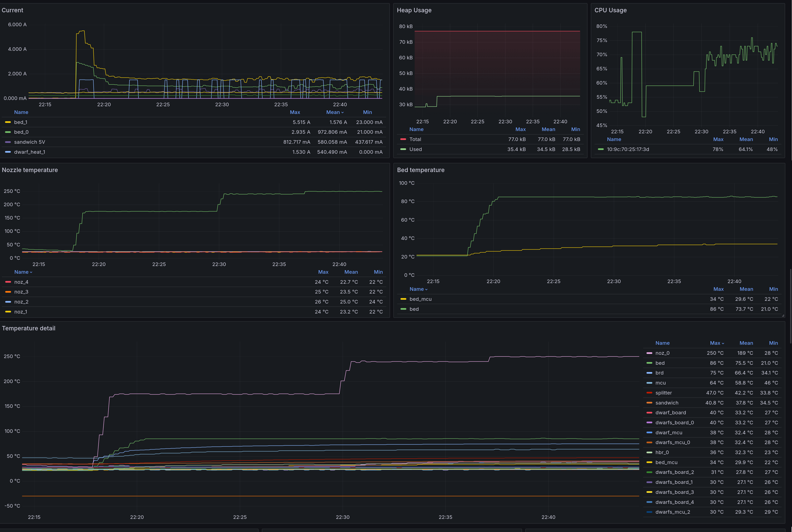Click the green bed series icon in Bed temperature

[403, 309]
